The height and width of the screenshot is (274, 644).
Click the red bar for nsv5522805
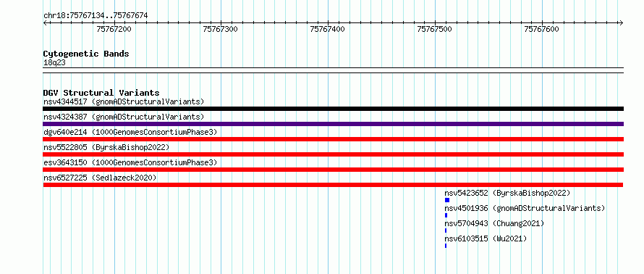click(x=333, y=154)
